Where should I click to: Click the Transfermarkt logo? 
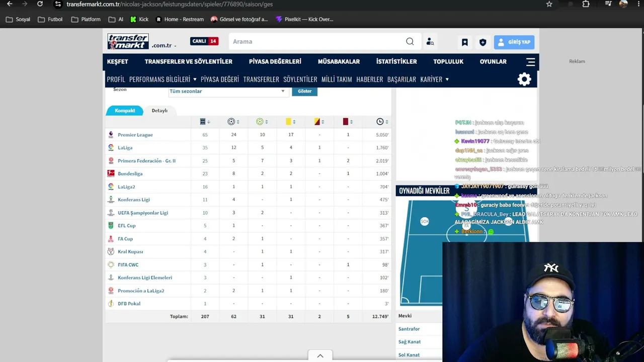[128, 41]
